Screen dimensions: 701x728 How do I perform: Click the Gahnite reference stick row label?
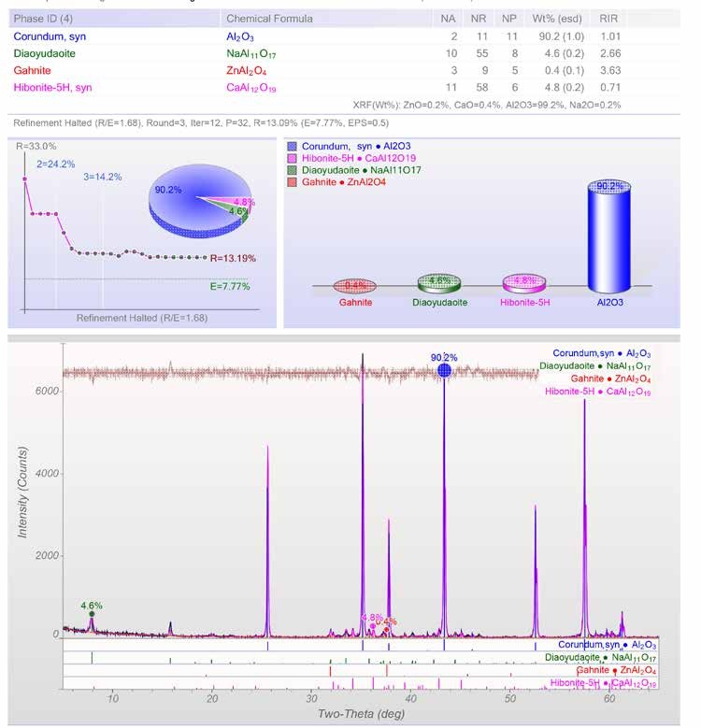[x=617, y=670]
